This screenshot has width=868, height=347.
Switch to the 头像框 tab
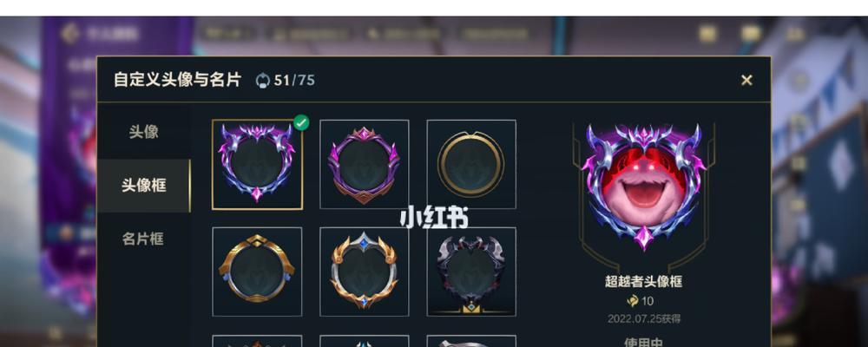tap(144, 186)
